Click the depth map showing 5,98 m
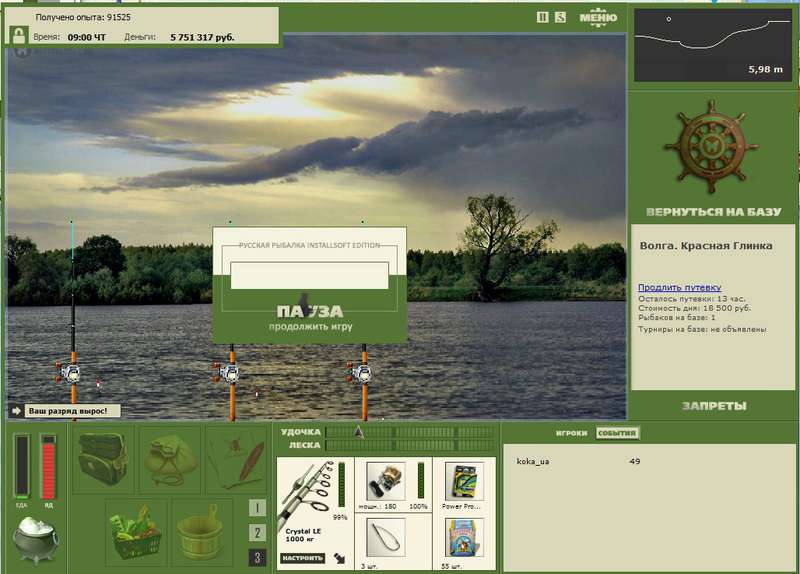The width and height of the screenshot is (800, 574). click(x=712, y=45)
